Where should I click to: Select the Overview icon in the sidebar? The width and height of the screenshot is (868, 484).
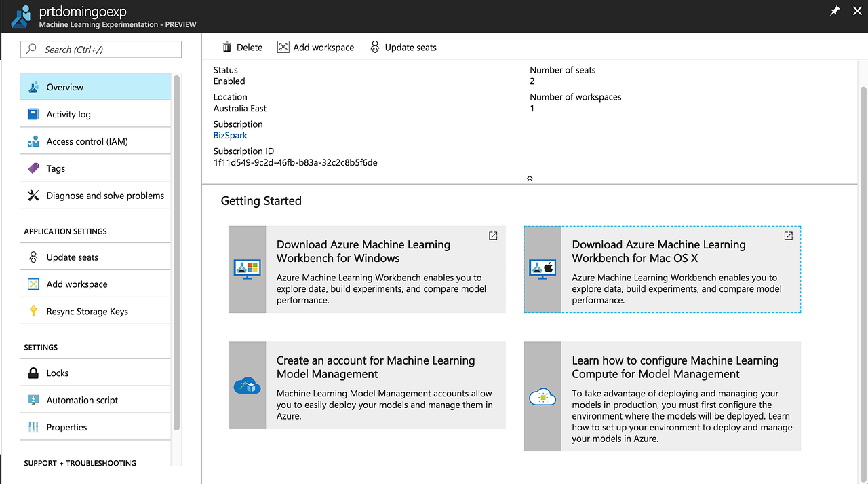point(33,87)
